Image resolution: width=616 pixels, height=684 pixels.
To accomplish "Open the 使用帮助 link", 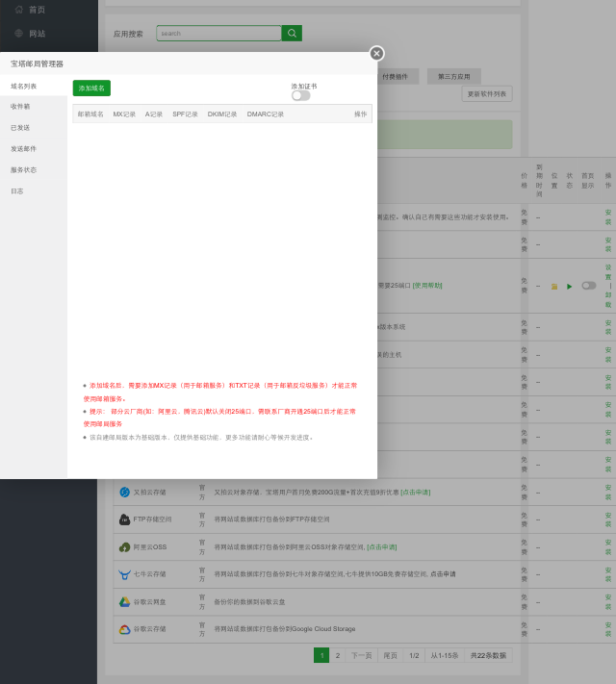I will tap(427, 286).
